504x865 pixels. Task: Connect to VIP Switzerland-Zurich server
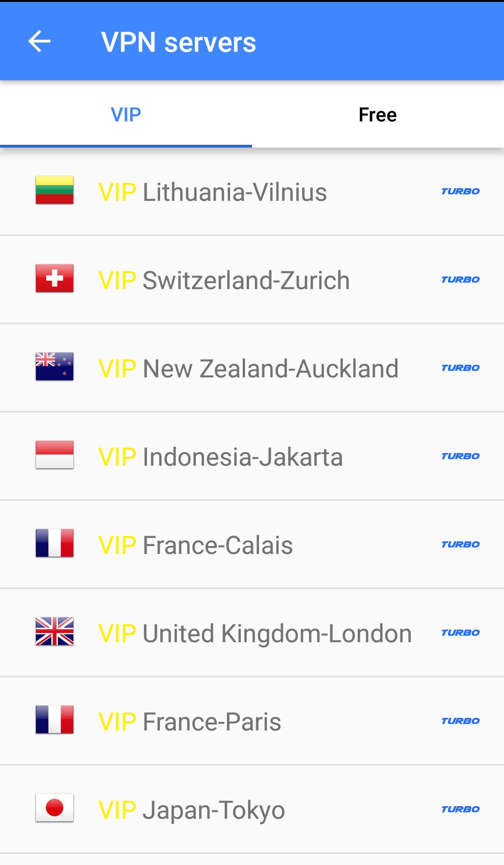pyautogui.click(x=224, y=280)
